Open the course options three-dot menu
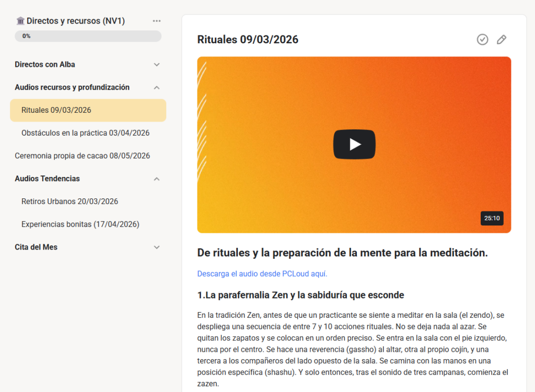The image size is (535, 392). 157,21
